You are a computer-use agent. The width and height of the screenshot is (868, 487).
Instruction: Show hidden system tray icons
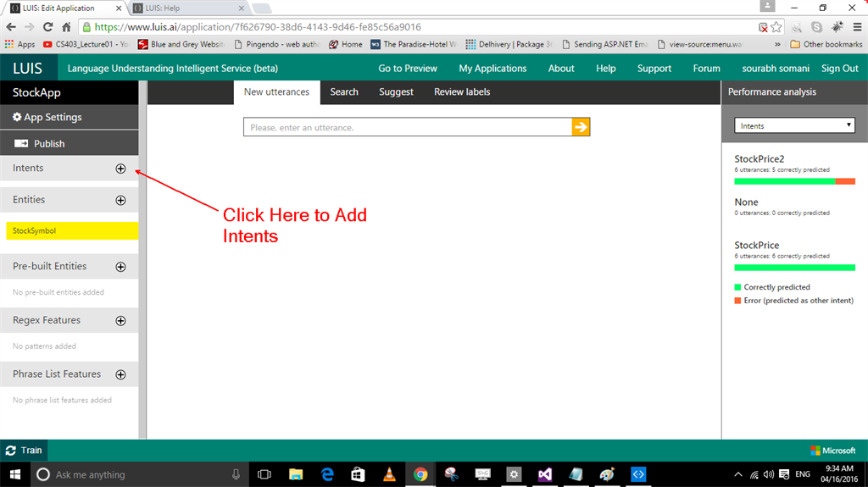[x=738, y=474]
